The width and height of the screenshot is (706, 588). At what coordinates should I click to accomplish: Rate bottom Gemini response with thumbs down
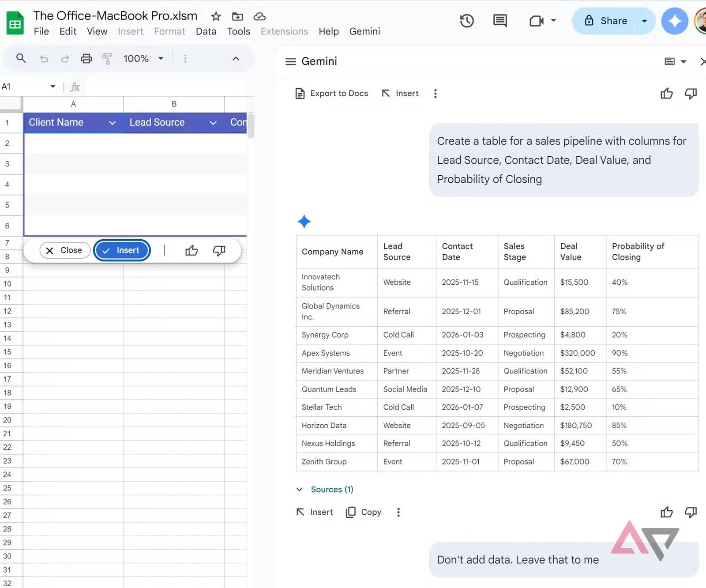pos(691,512)
